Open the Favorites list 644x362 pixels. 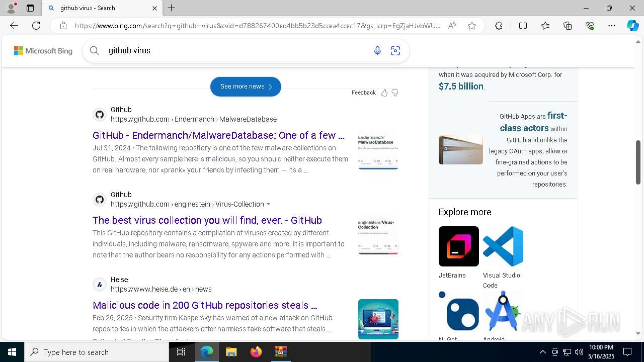click(x=545, y=26)
